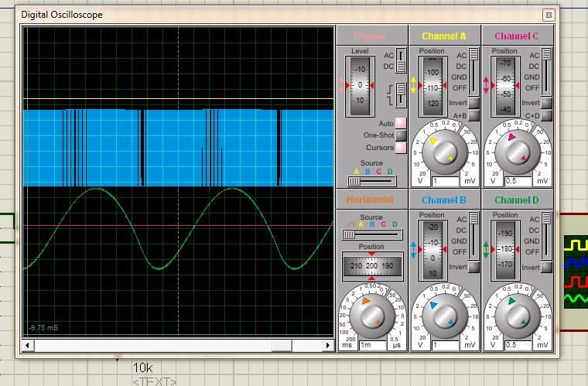The image size is (588, 386).
Task: Click the Channel A header label
Action: point(443,36)
